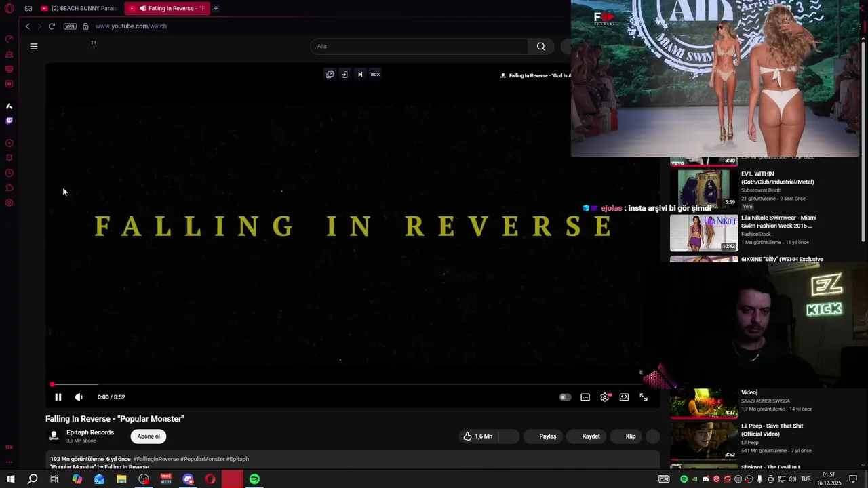Mute the video using the speaker icon
The image size is (868, 488).
point(79,397)
